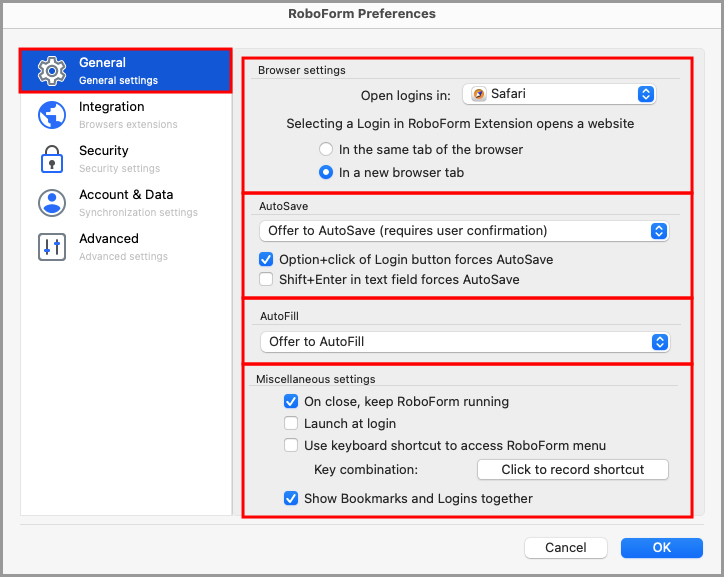Open the Advanced settings tab
The image size is (724, 577).
click(126, 247)
